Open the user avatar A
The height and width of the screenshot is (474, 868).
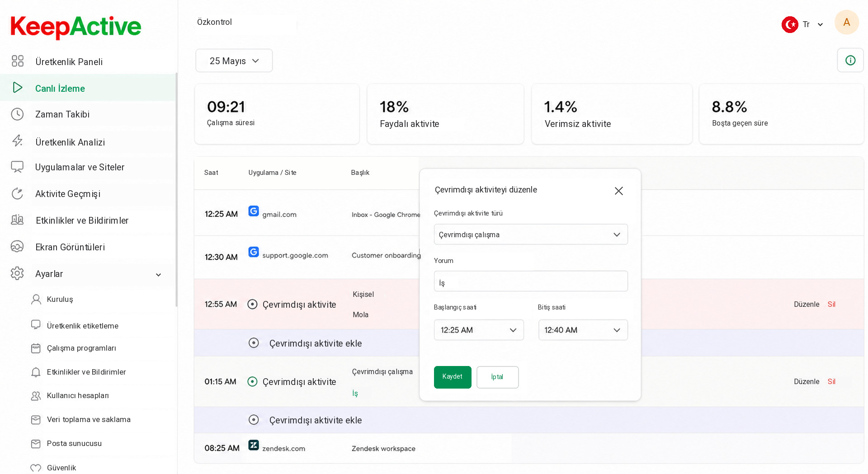pyautogui.click(x=846, y=23)
